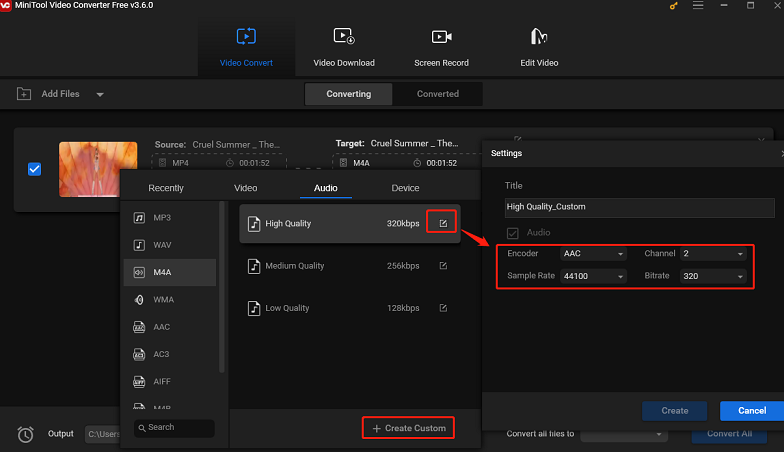Select WMA format in the list

[170, 300]
